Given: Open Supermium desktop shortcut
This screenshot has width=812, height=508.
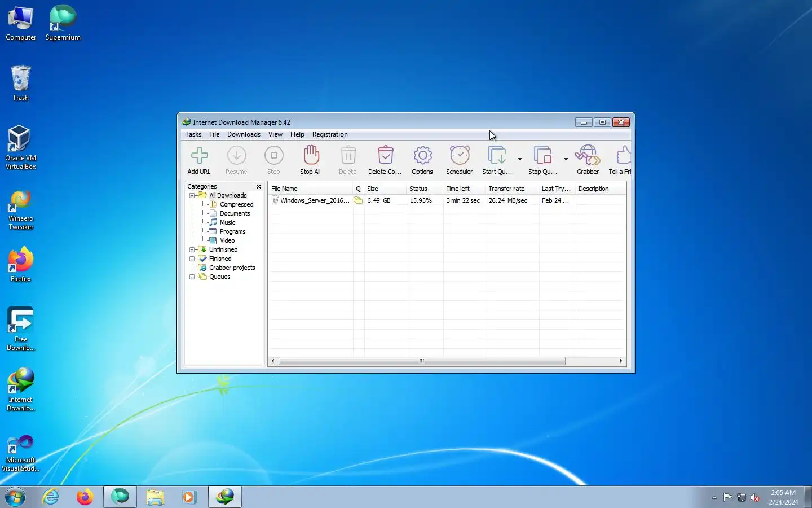Looking at the screenshot, I should 63,23.
